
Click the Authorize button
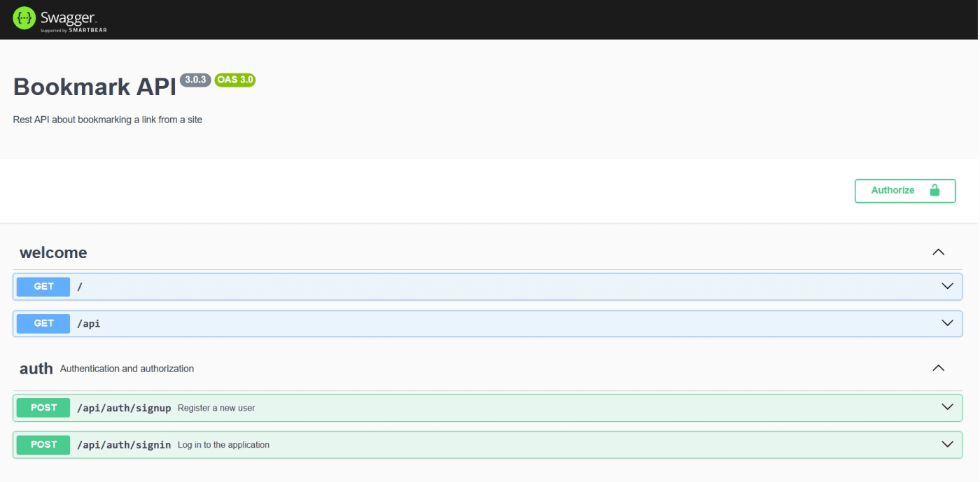point(905,190)
